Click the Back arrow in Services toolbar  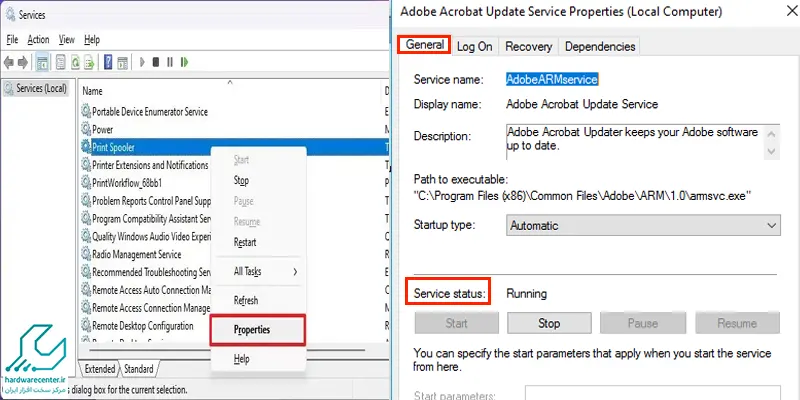(x=9, y=62)
